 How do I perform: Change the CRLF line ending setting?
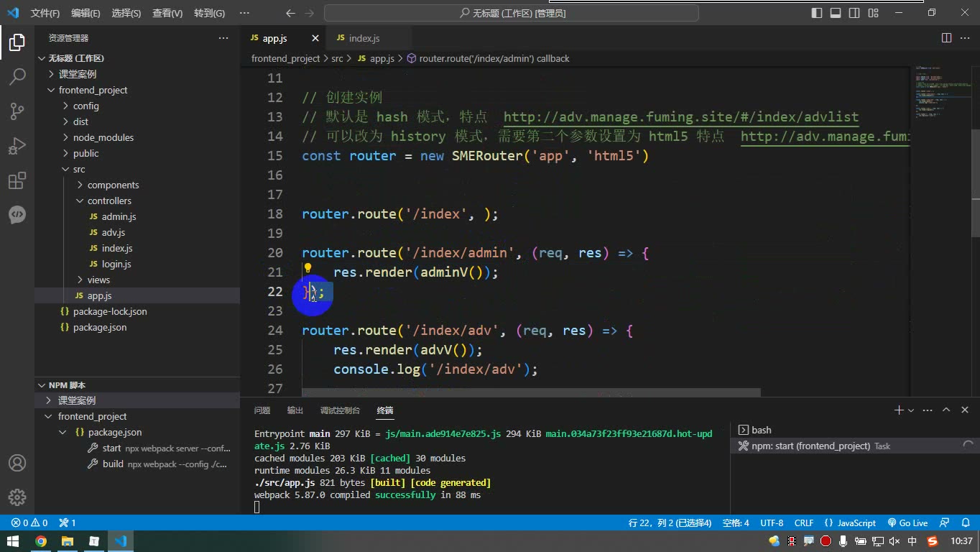[x=804, y=523]
